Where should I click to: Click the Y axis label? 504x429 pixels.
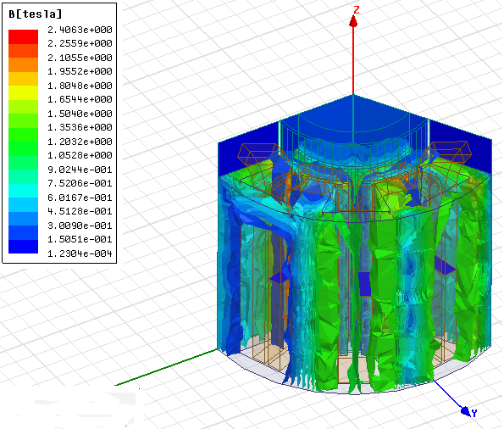tap(474, 413)
